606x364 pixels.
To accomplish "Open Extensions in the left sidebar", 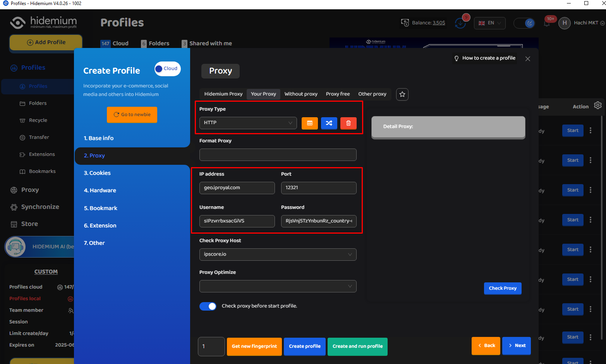I will click(x=42, y=154).
